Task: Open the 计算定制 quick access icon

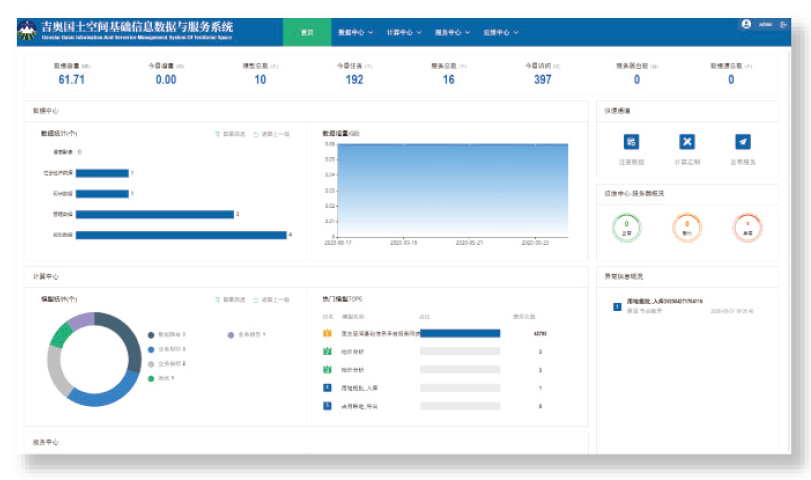Action: [687, 142]
